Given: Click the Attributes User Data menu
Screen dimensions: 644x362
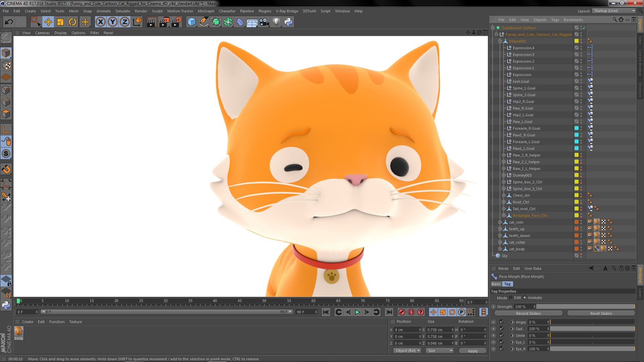Looking at the screenshot, I should (533, 268).
